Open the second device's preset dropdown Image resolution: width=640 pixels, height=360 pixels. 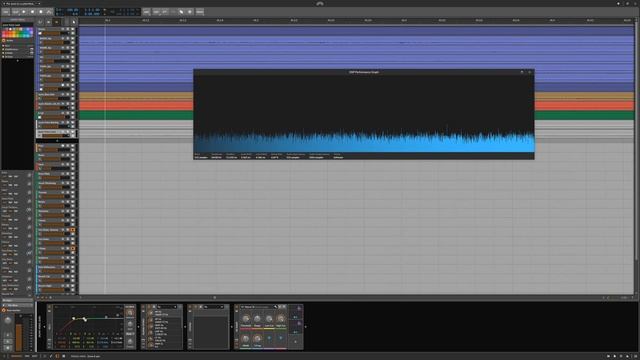pyautogui.click(x=168, y=307)
